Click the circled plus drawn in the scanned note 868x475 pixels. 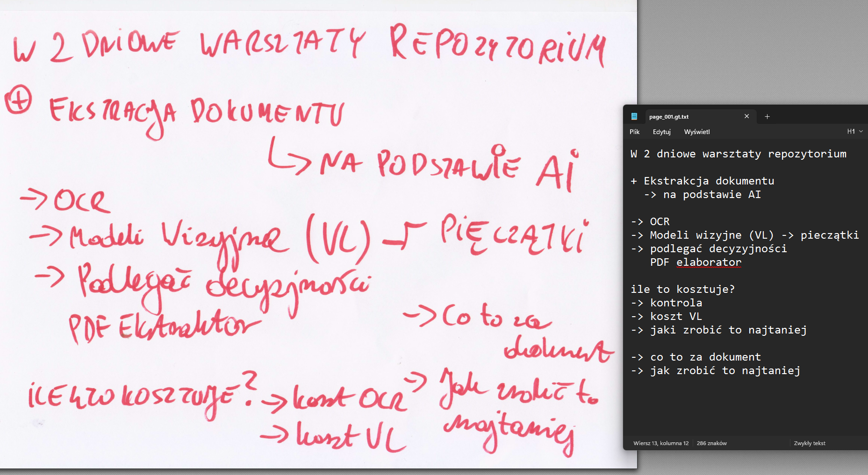click(x=19, y=100)
